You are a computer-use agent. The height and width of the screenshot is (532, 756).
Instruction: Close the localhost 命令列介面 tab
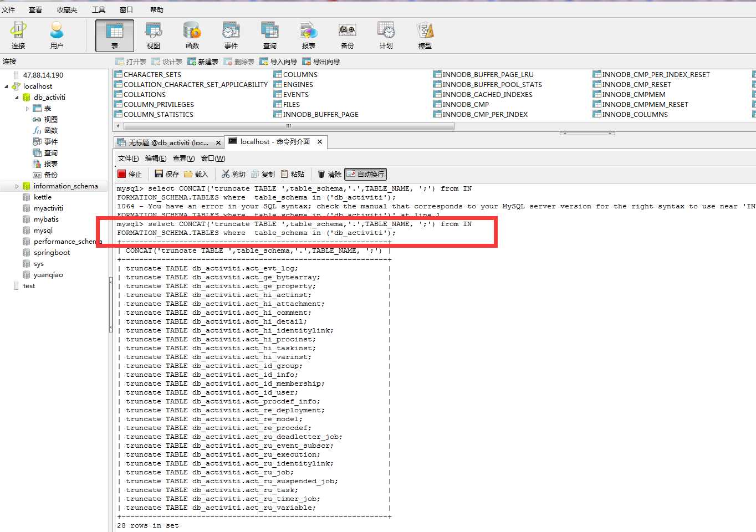[x=320, y=142]
